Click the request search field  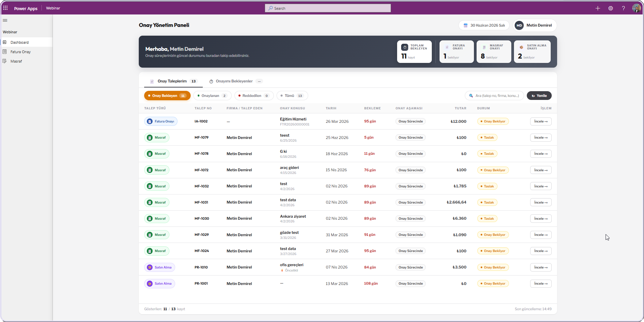(x=494, y=96)
